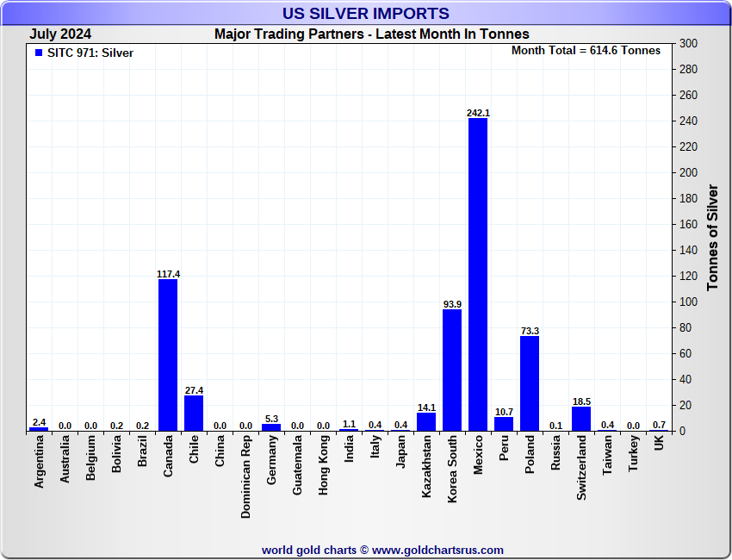Click the US SILVER IMPORTS title

pyautogui.click(x=366, y=13)
